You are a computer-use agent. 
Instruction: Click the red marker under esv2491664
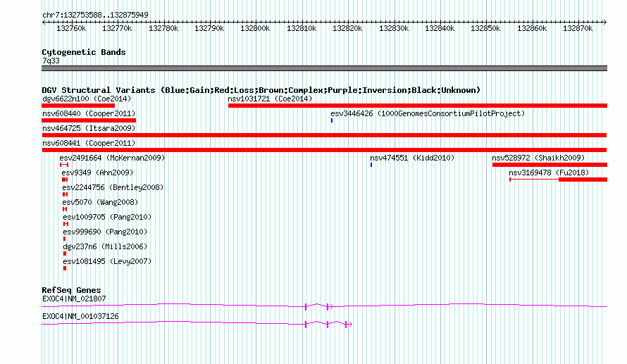(x=64, y=165)
